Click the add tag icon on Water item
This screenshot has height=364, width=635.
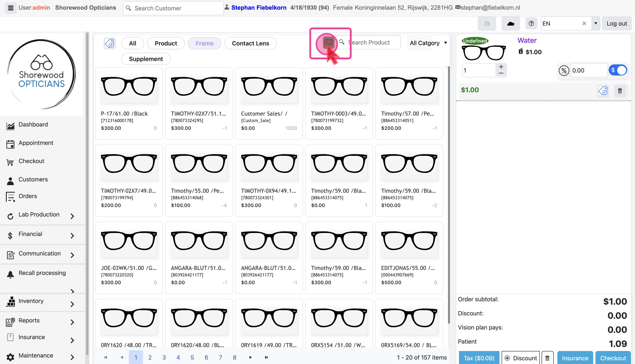click(x=603, y=91)
